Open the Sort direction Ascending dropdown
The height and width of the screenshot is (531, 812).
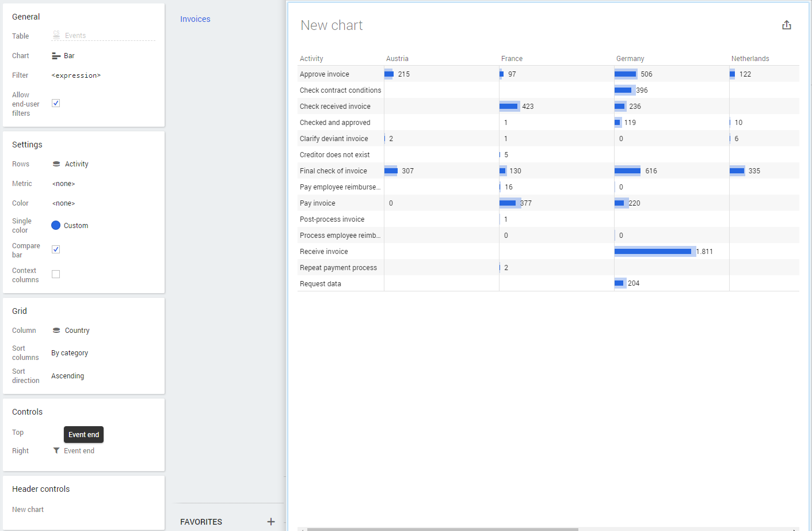point(67,376)
